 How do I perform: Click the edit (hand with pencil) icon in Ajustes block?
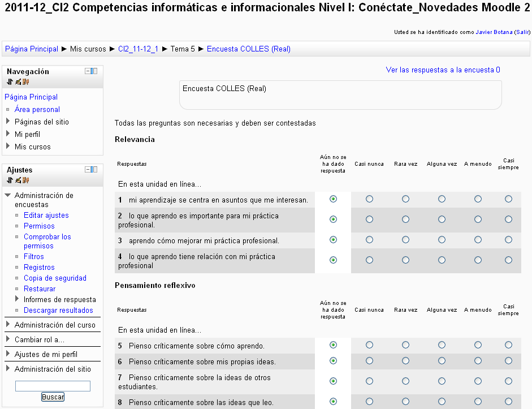18,180
